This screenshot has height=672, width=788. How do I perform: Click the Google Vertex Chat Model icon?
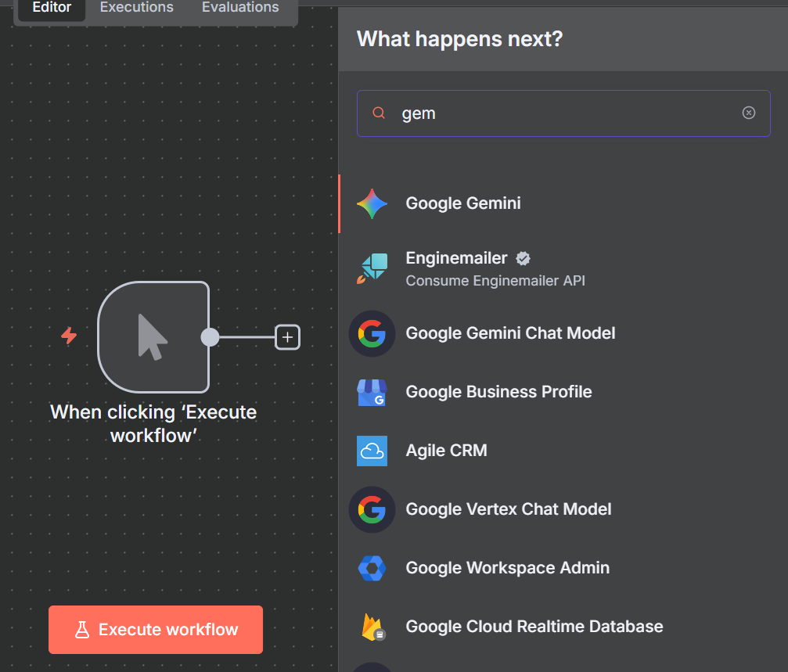[x=372, y=510]
